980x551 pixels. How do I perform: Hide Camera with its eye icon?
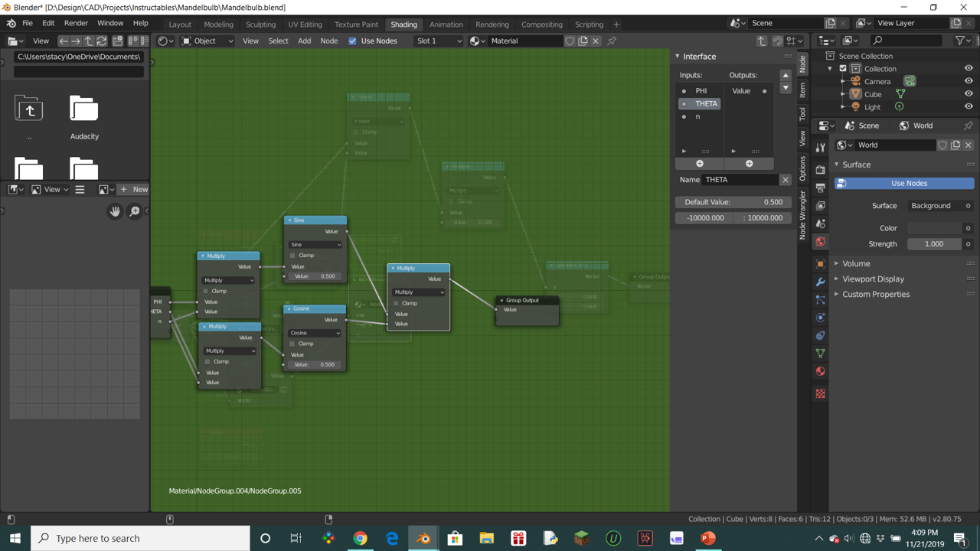969,81
